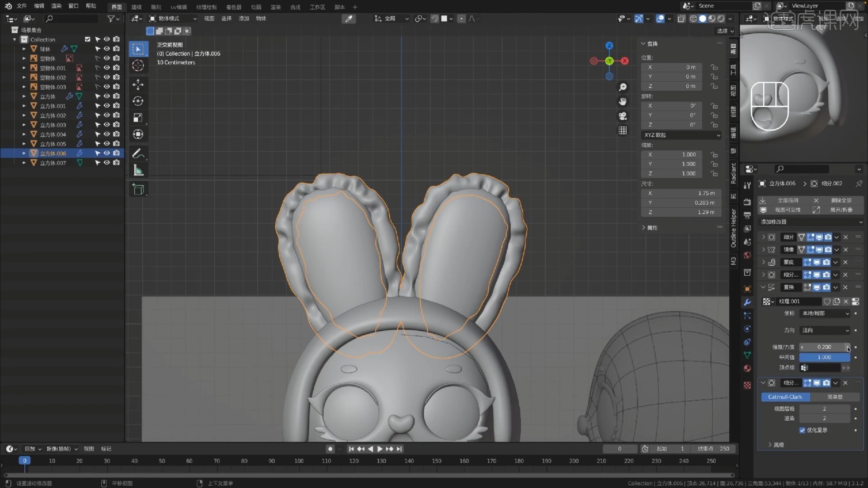
Task: Switch to the 建模 workspace tab
Action: click(x=136, y=7)
